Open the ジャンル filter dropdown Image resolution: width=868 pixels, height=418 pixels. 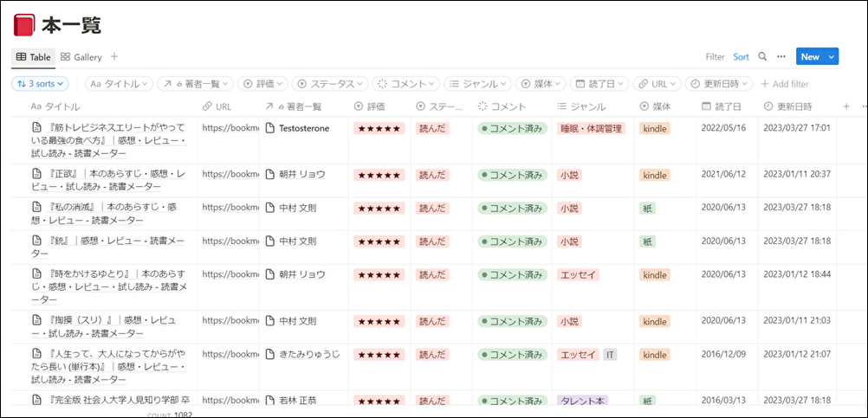coord(477,83)
